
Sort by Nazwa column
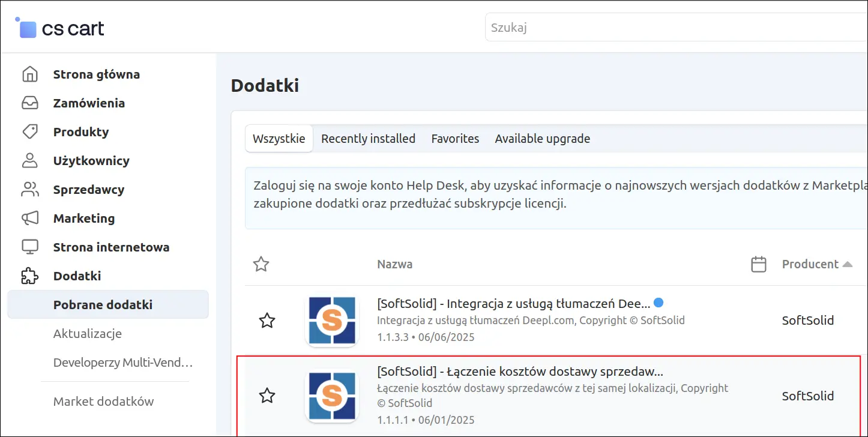pyautogui.click(x=395, y=264)
